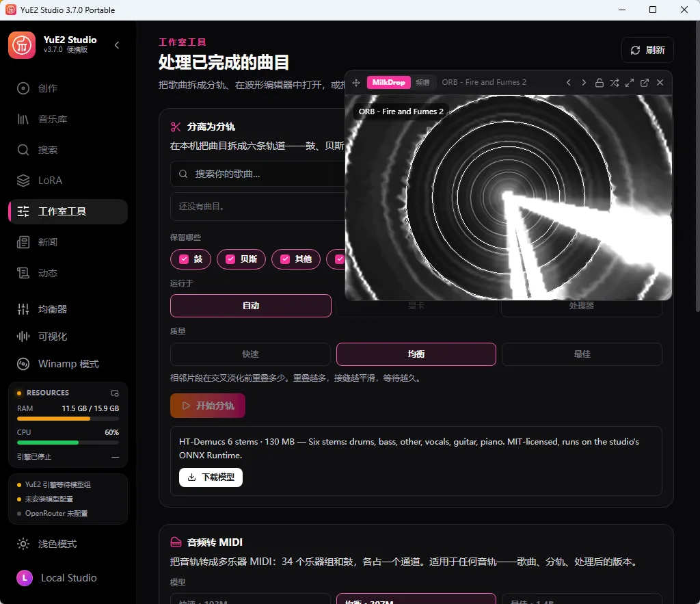Collapse the sidebar with the chevron
Viewport: 700px width, 604px height.
point(117,45)
